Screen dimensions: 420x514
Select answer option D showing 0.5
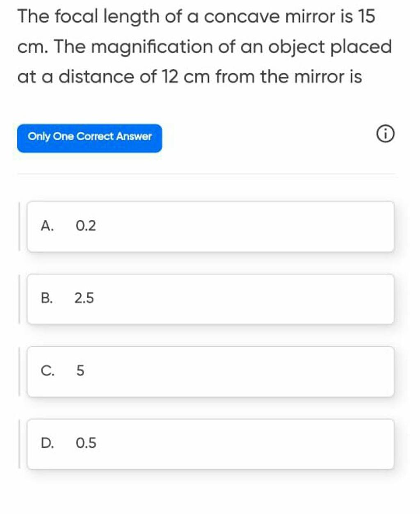[210, 443]
